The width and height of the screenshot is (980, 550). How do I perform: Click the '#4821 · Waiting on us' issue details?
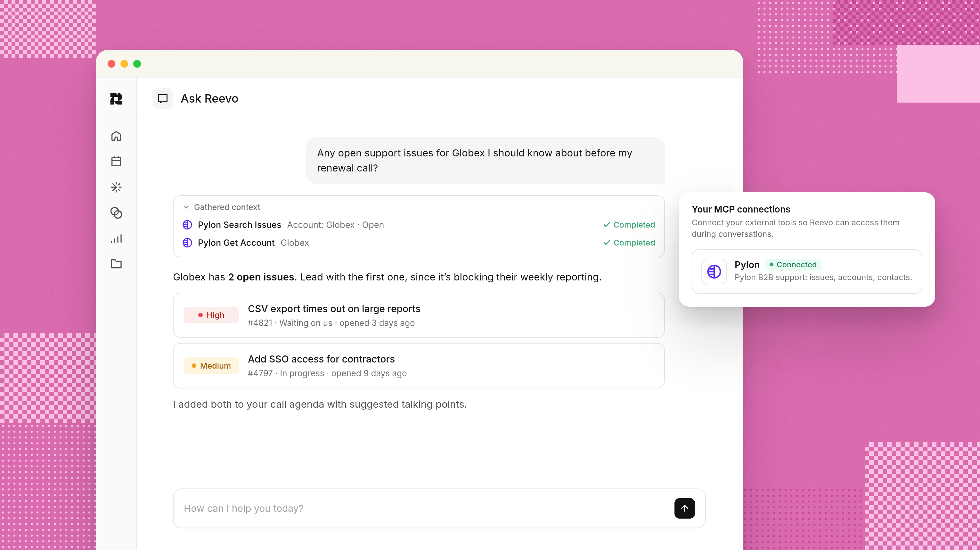pos(331,323)
